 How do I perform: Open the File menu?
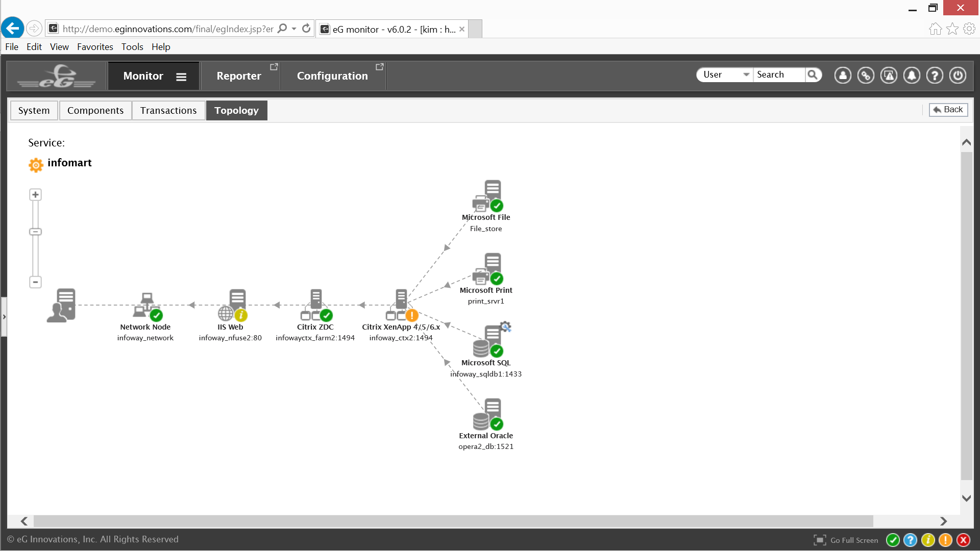click(12, 46)
